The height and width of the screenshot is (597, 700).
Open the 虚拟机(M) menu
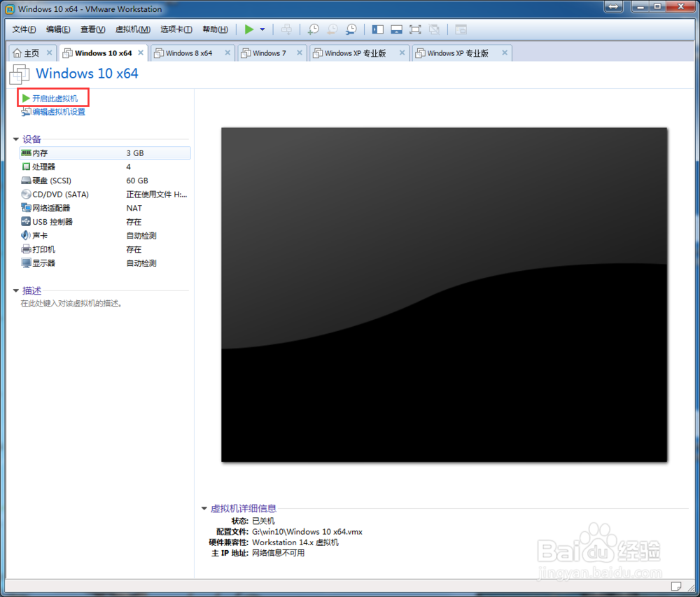(132, 29)
